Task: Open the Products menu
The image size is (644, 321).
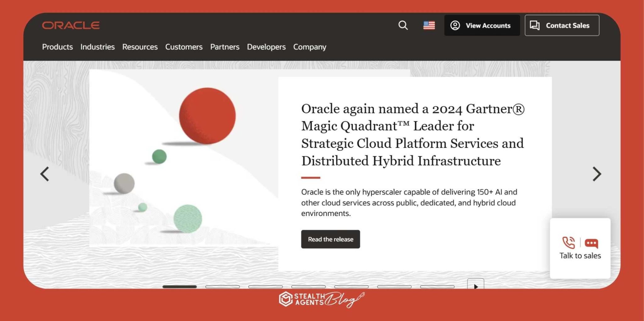Action: [57, 47]
